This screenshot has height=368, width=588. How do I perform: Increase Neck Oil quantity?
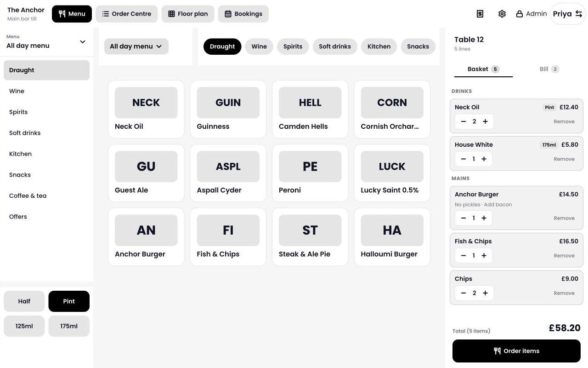pyautogui.click(x=485, y=121)
